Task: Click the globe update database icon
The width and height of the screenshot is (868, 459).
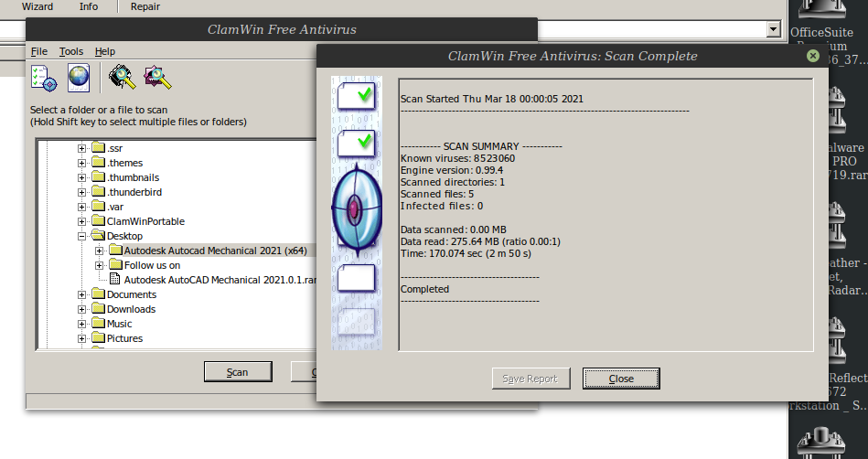Action: [x=79, y=78]
